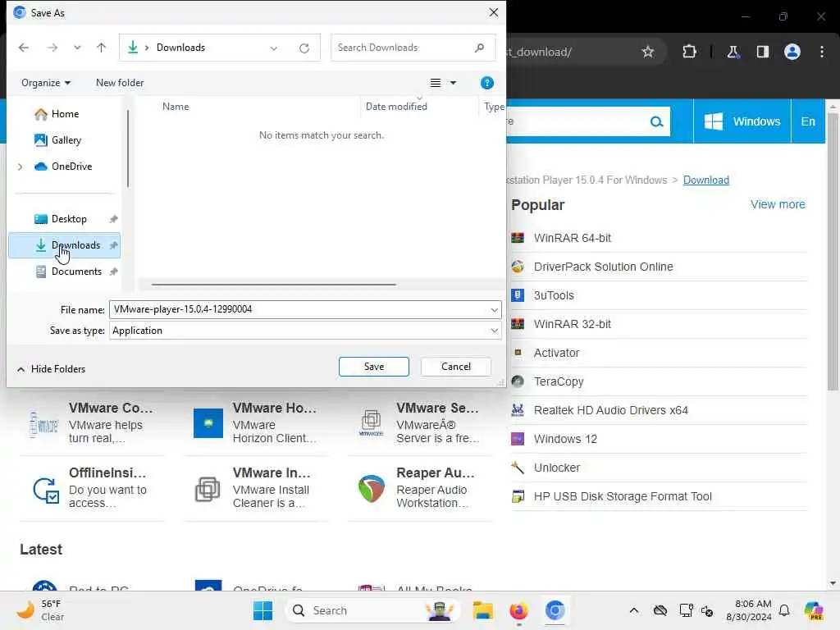Click navigation pane vertical scrollbar
This screenshot has width=840, height=630.
tap(127, 148)
